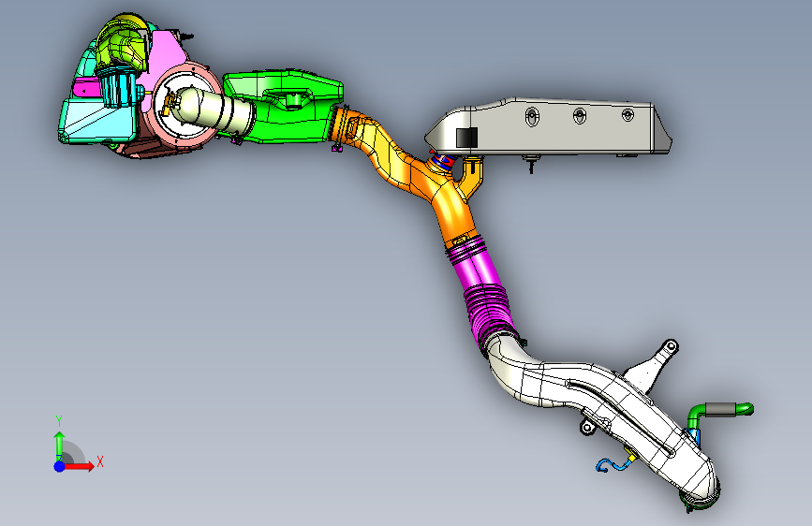Pick the dark square patch on the gray box

466,138
